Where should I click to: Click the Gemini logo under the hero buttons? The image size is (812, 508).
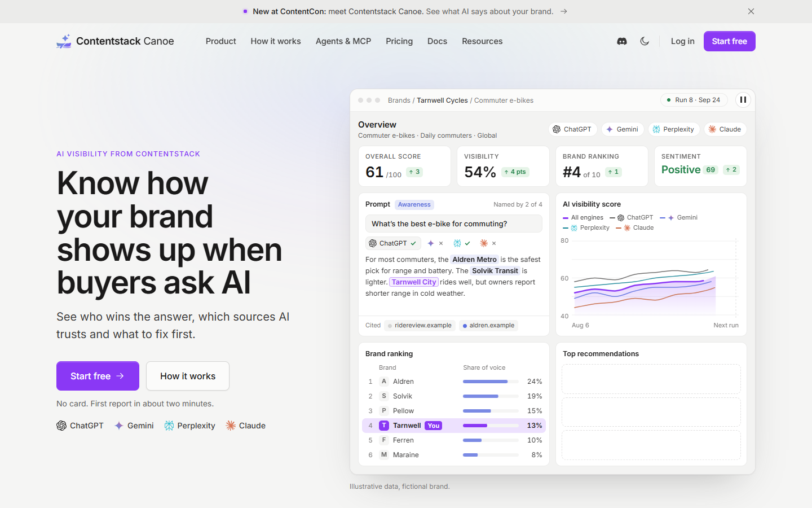click(119, 426)
